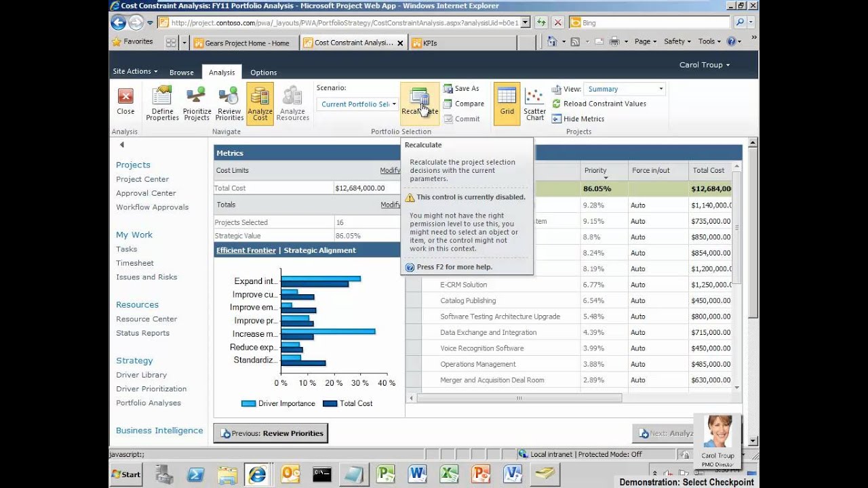Click Previous: Review Priorities button
Image resolution: width=868 pixels, height=488 pixels.
point(271,433)
